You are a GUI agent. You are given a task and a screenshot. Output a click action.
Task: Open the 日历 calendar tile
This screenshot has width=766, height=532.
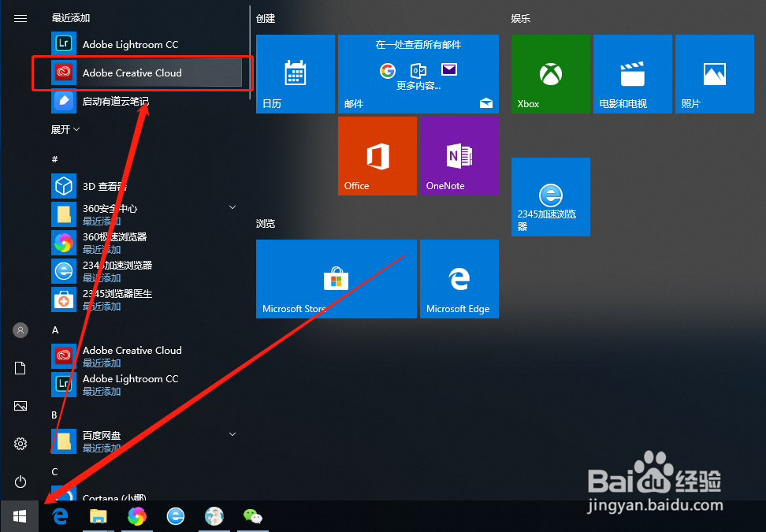(296, 74)
